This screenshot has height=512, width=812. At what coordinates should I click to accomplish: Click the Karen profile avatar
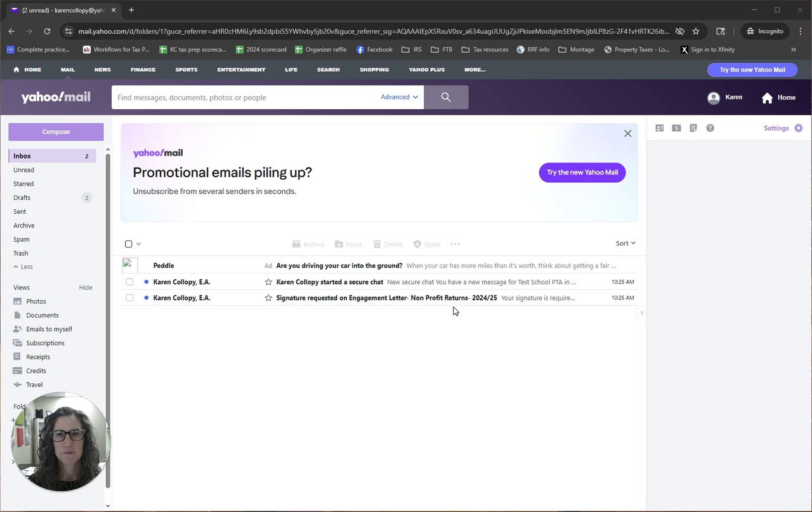click(x=714, y=98)
